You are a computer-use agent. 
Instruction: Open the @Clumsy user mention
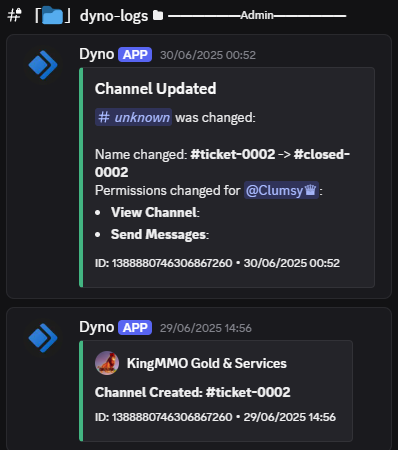(x=281, y=190)
